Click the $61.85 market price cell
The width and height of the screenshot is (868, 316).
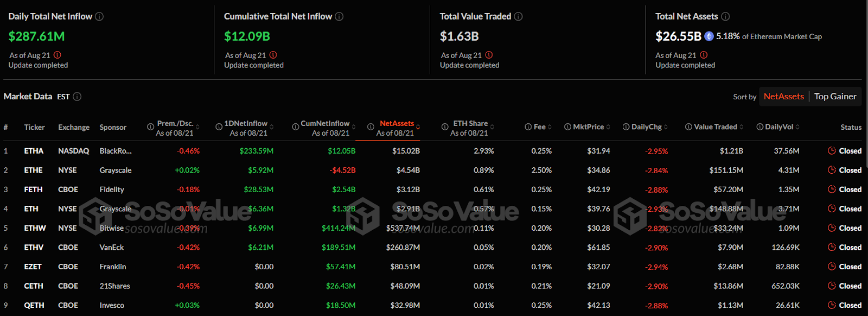[x=598, y=247]
